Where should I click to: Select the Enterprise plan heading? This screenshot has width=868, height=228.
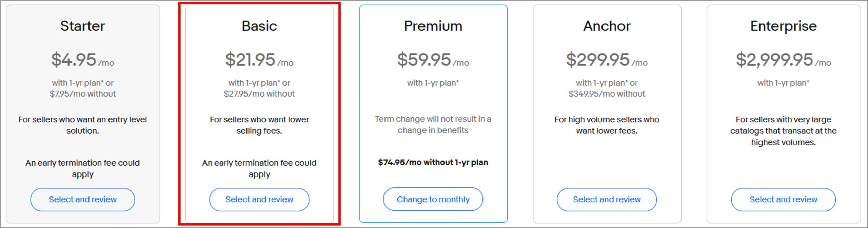click(x=783, y=26)
